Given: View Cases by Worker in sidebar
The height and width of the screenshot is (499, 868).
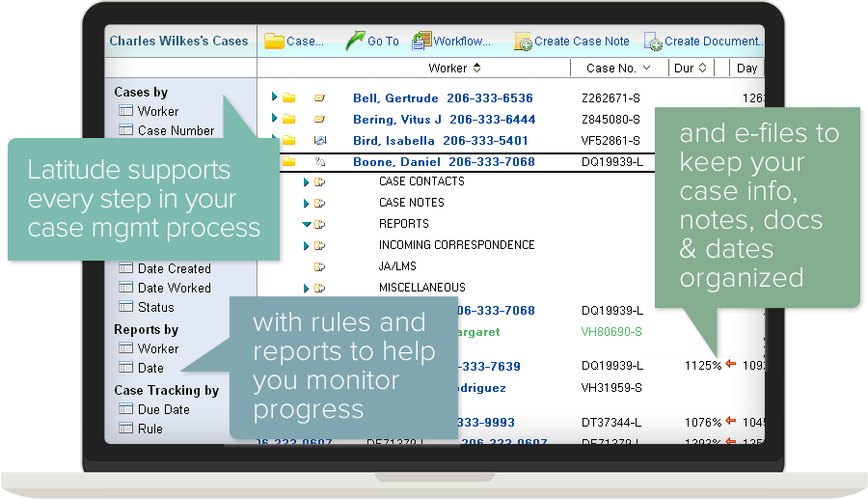Looking at the screenshot, I should [158, 111].
